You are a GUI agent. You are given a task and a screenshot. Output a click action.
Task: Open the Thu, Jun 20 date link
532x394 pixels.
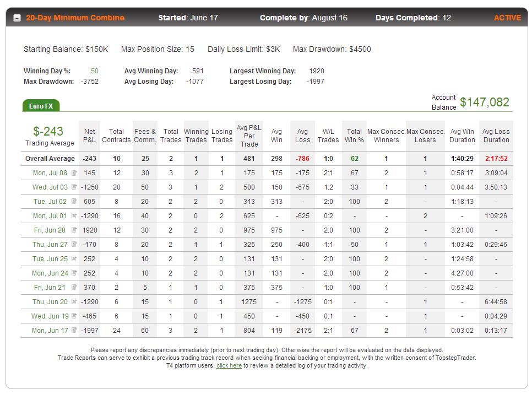click(x=50, y=301)
